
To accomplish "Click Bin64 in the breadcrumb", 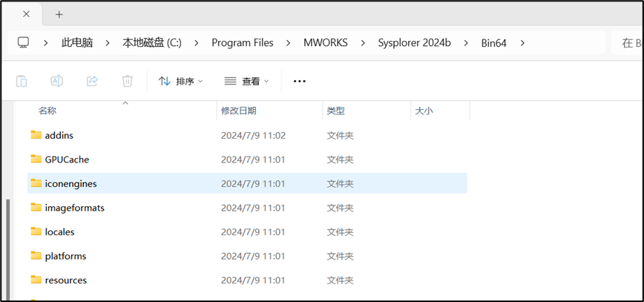I will (493, 43).
